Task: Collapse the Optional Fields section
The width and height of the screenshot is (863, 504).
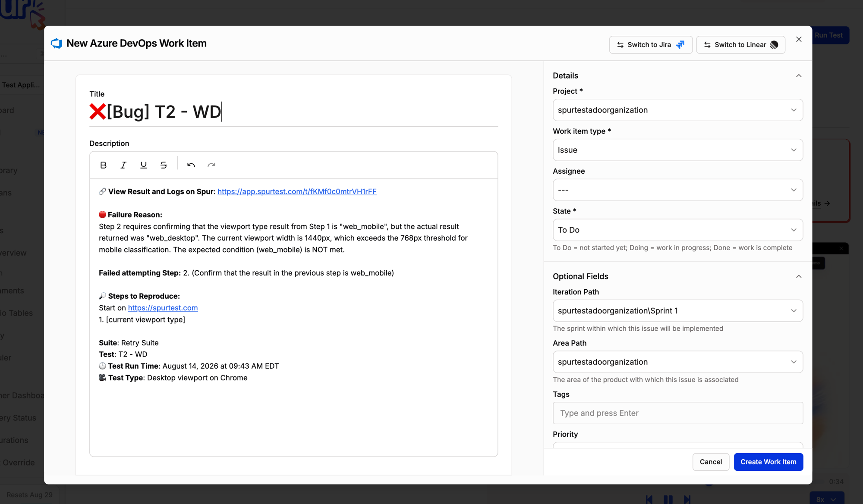Action: coord(799,277)
